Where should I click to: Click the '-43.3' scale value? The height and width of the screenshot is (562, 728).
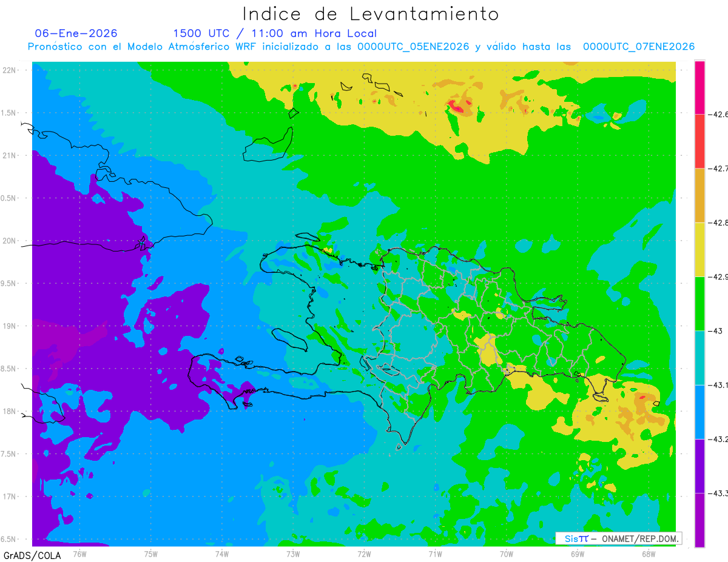[718, 493]
